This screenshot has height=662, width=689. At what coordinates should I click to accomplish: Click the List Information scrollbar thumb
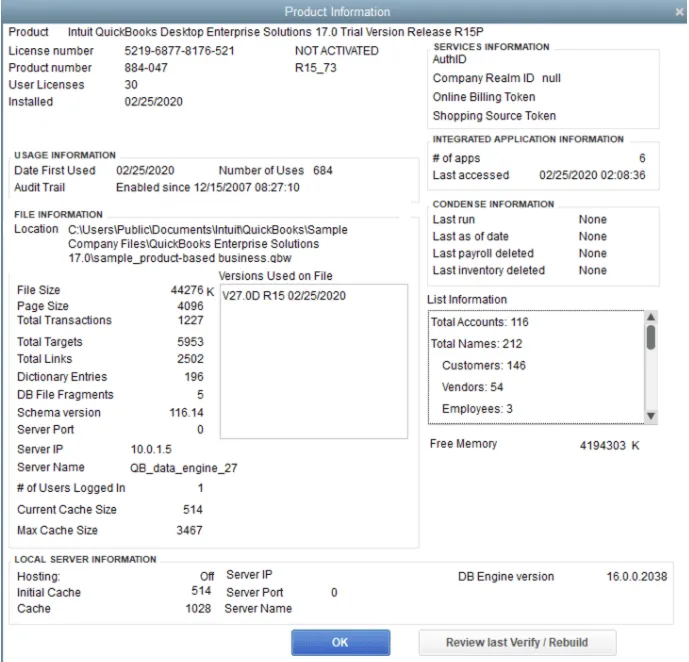(651, 337)
